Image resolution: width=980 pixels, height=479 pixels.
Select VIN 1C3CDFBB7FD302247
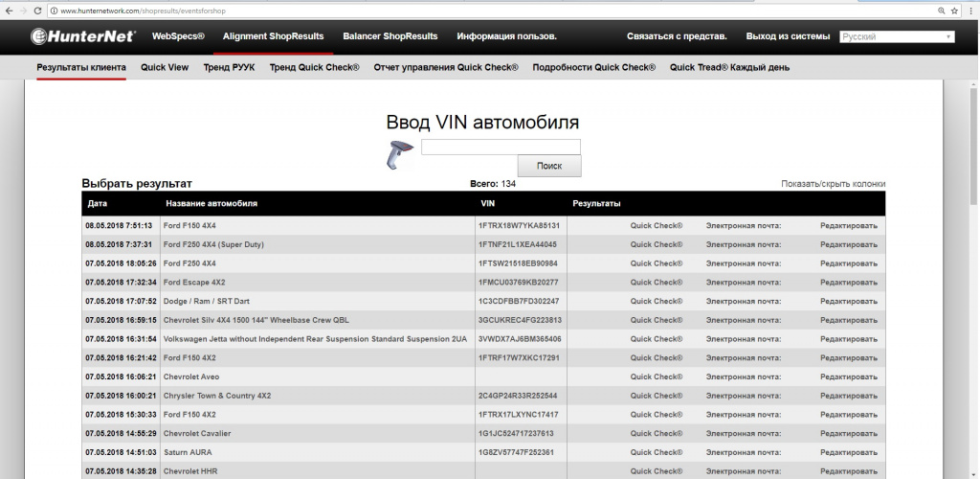[519, 301]
